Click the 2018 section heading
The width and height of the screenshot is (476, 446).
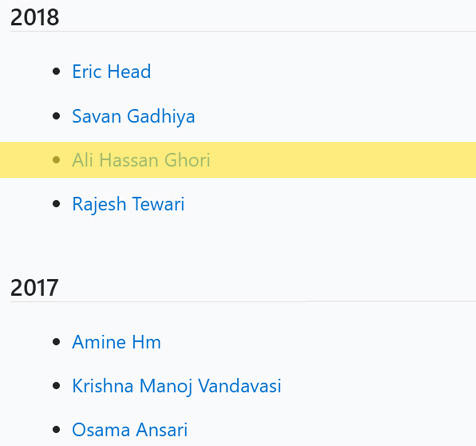point(35,17)
